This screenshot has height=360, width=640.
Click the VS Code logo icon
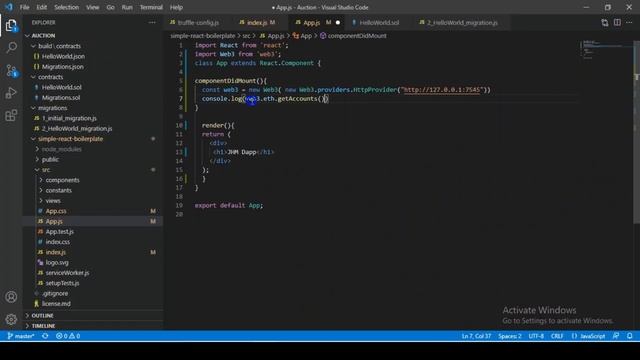pyautogui.click(x=9, y=7)
